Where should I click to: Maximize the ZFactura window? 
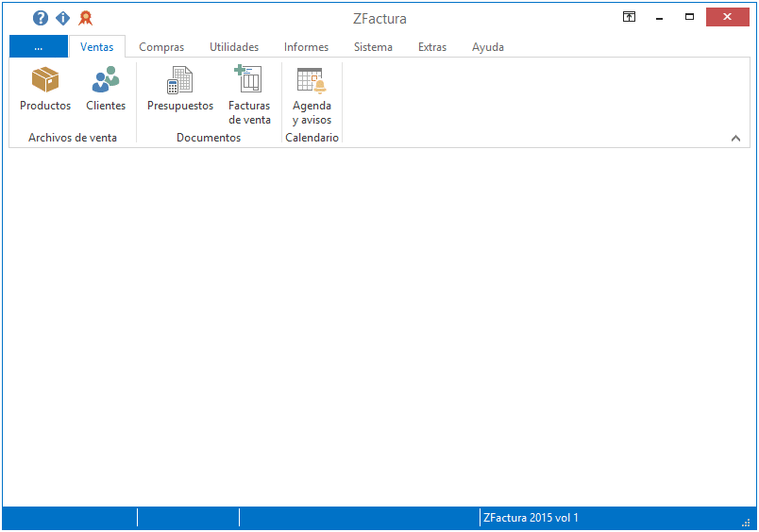(689, 17)
